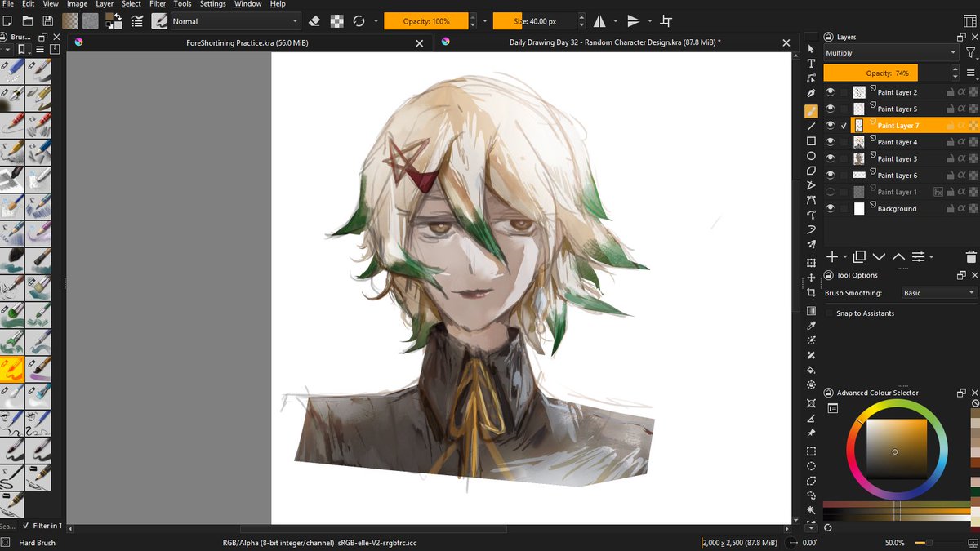Save the document with floppy icon
Screen dimensions: 980x551
pos(48,21)
